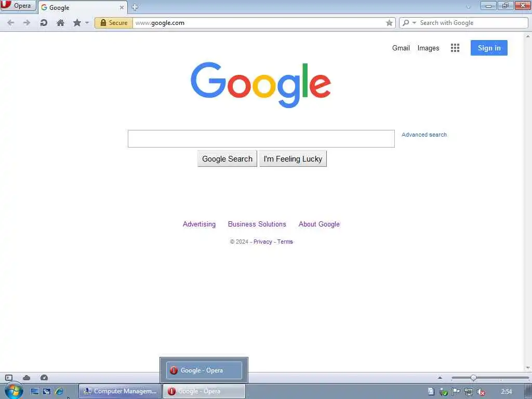Viewport: 532px width, 399px height.
Task: Click the Google Search button
Action: click(228, 159)
